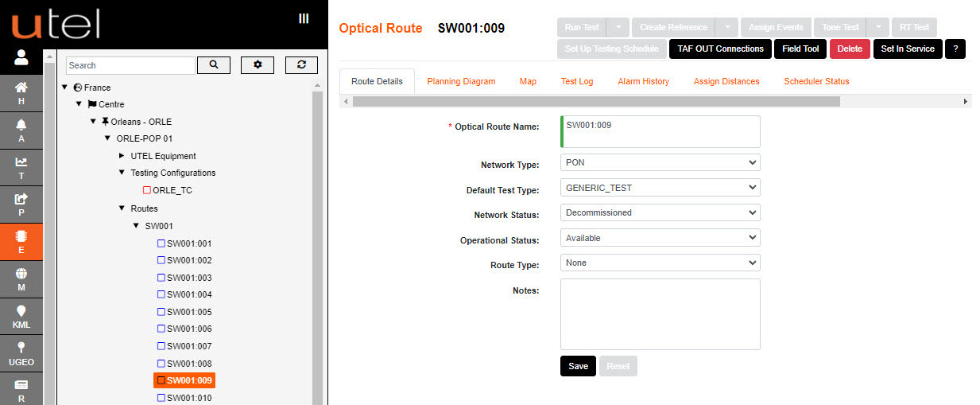Open help with the ? button
980x405 pixels.
click(955, 49)
